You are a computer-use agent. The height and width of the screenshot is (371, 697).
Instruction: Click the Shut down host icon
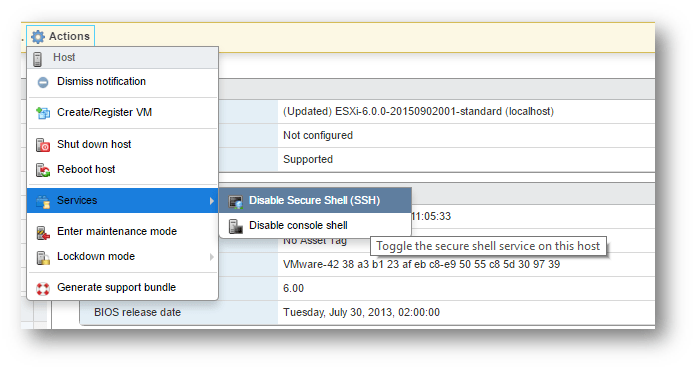point(43,145)
